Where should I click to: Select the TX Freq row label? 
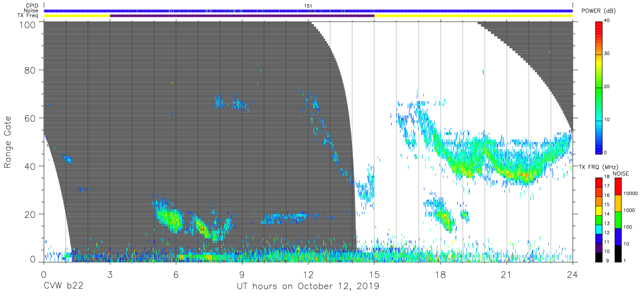click(x=28, y=16)
